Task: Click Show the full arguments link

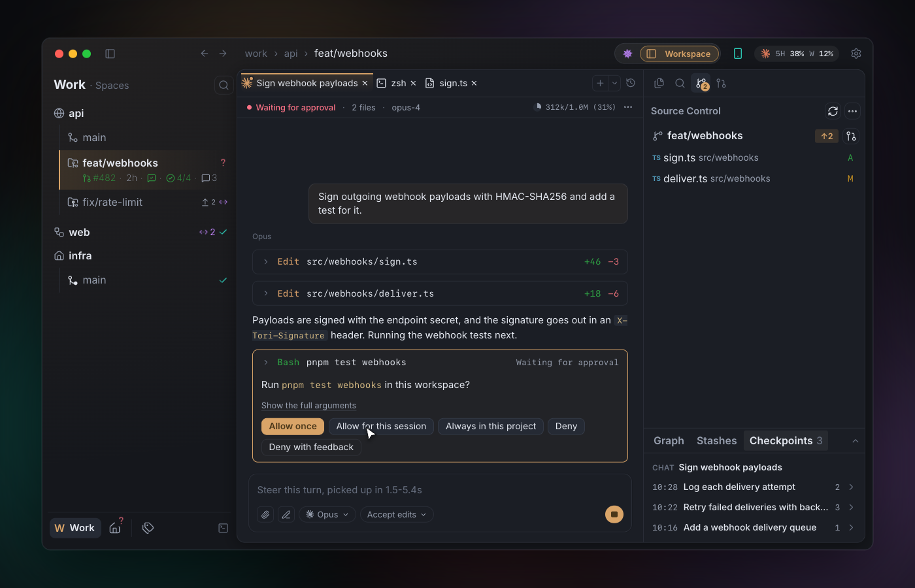Action: click(x=308, y=406)
